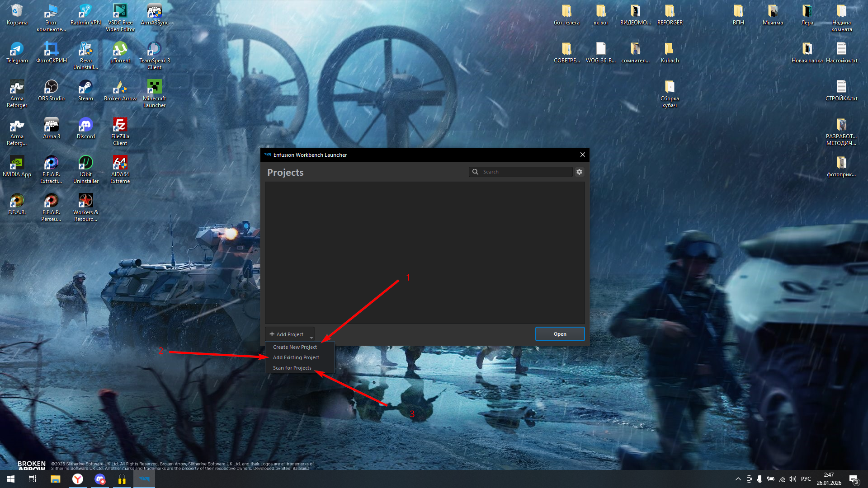Open the launcher settings gear icon
Screen dimensions: 868x488
tap(579, 172)
